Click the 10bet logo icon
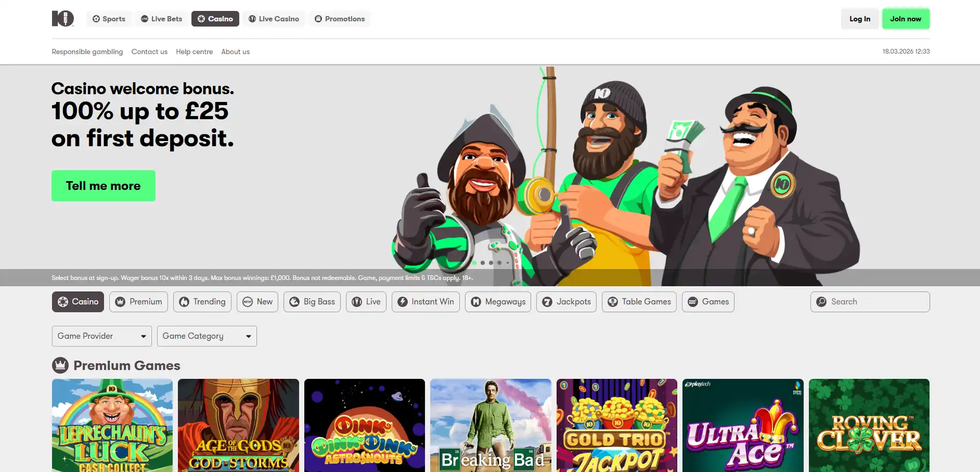The height and width of the screenshot is (472, 980). [63, 19]
